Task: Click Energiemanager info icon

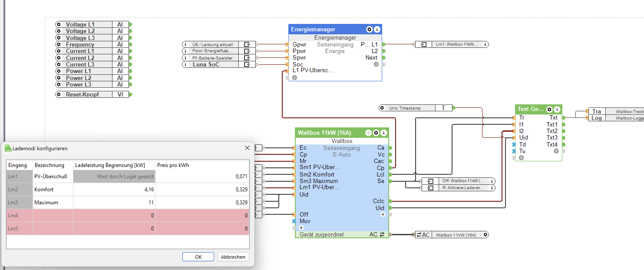Action: coord(377,30)
